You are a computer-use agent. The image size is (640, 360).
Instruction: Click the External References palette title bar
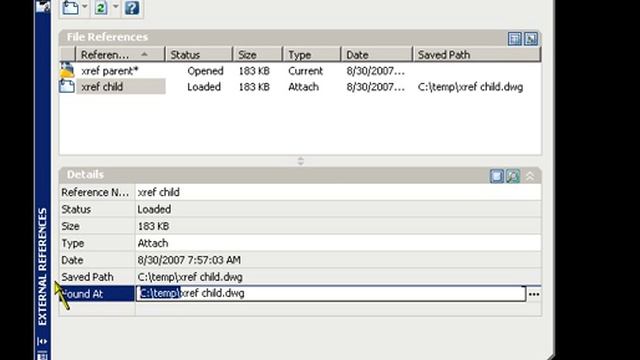[42, 180]
